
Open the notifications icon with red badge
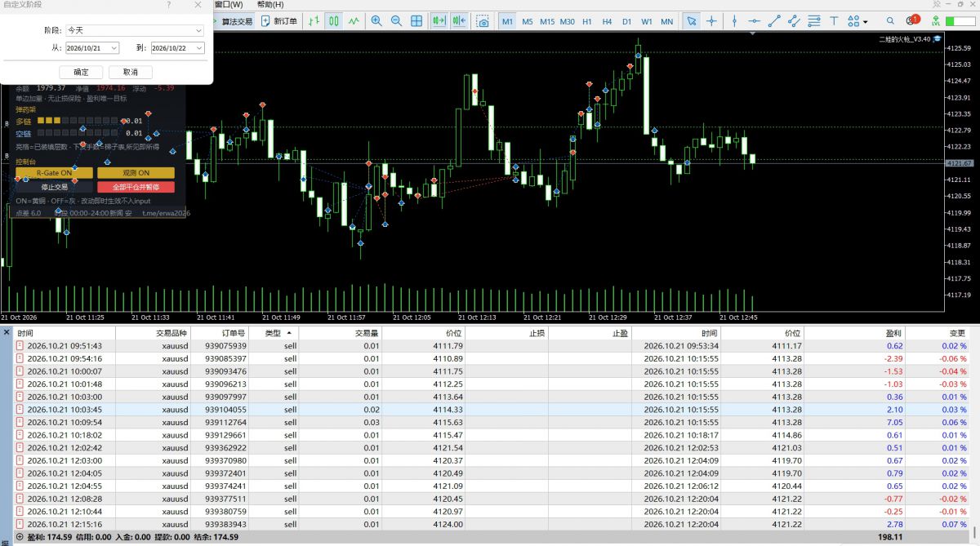click(x=911, y=21)
